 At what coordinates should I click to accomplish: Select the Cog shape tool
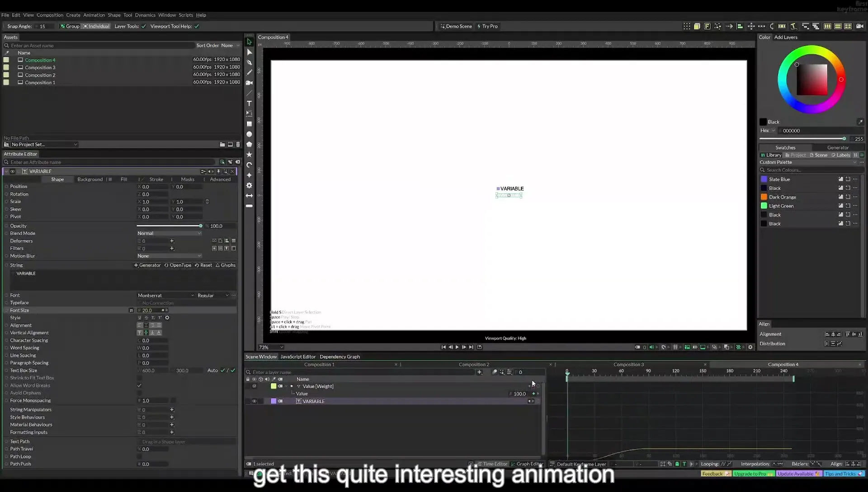[x=249, y=185]
